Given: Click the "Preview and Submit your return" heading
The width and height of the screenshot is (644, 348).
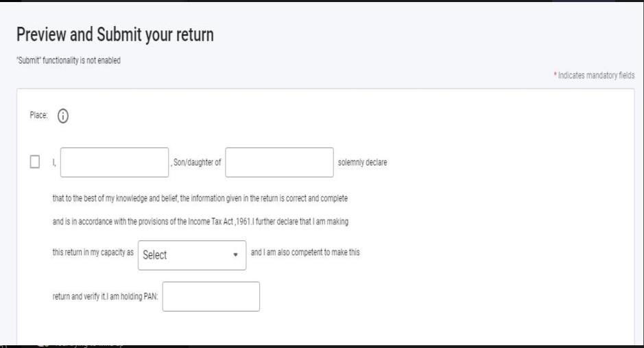Looking at the screenshot, I should click(x=115, y=35).
